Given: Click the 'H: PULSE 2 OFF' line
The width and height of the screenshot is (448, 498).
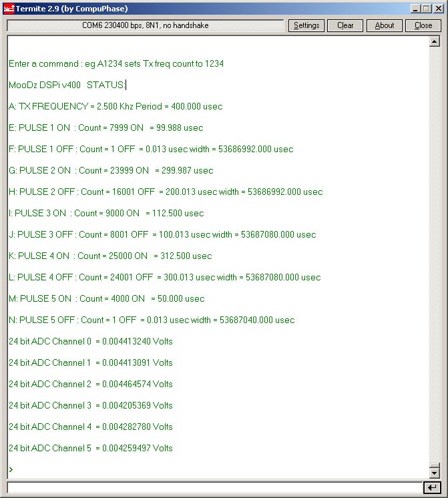Looking at the screenshot, I should pyautogui.click(x=166, y=192).
